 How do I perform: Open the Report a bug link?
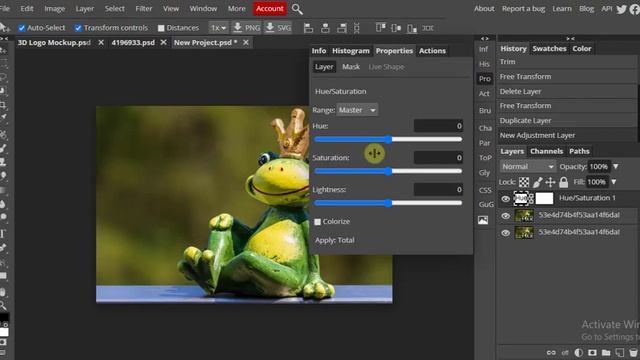[523, 9]
